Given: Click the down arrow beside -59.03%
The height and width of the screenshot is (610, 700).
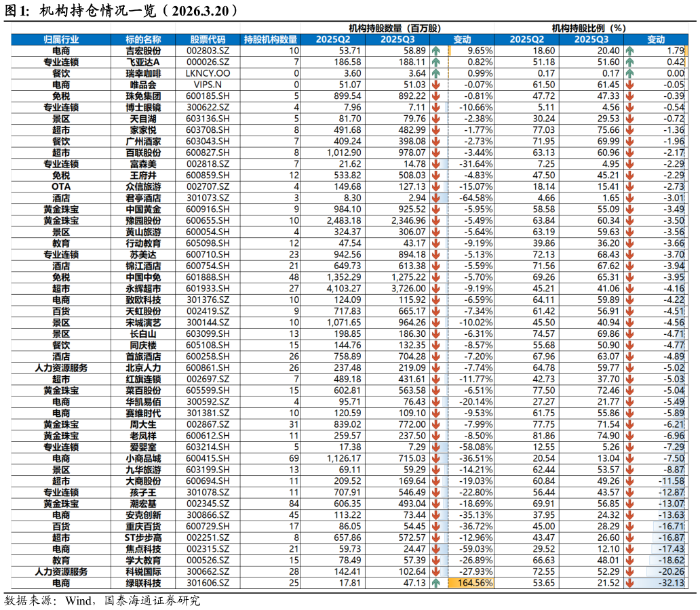Looking at the screenshot, I should coord(435,549).
